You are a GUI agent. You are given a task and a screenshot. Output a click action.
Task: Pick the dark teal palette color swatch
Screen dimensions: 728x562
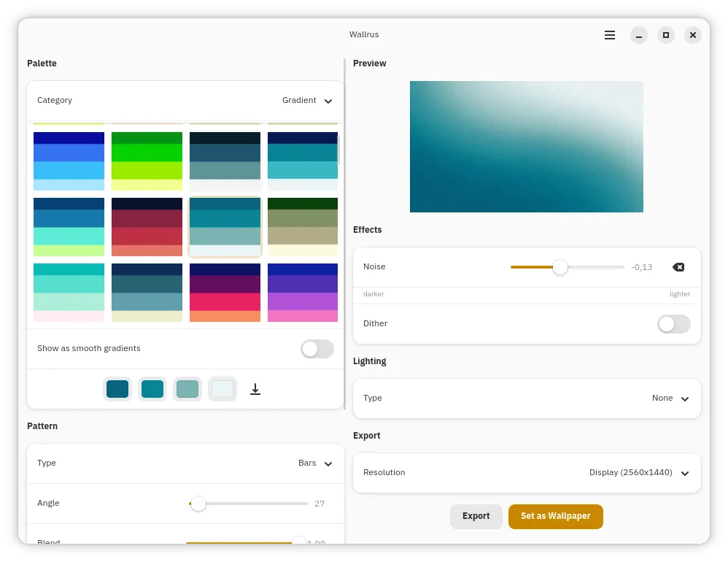(117, 389)
